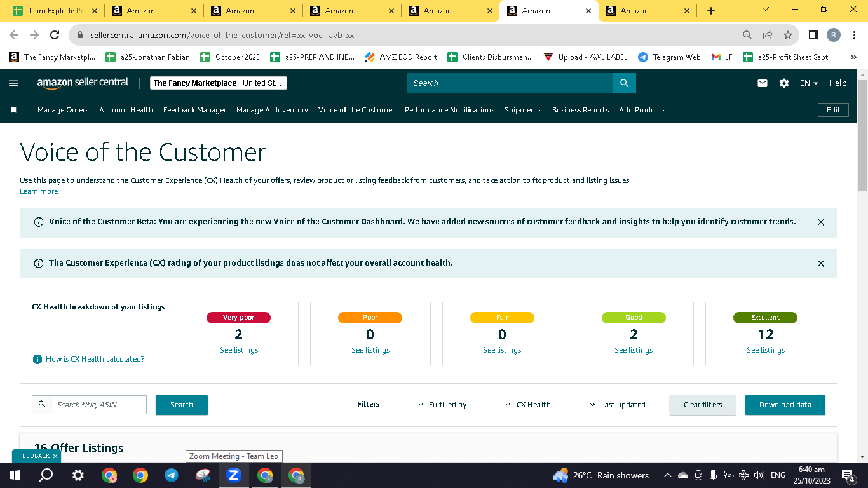Open the Help link in header

pyautogui.click(x=837, y=83)
